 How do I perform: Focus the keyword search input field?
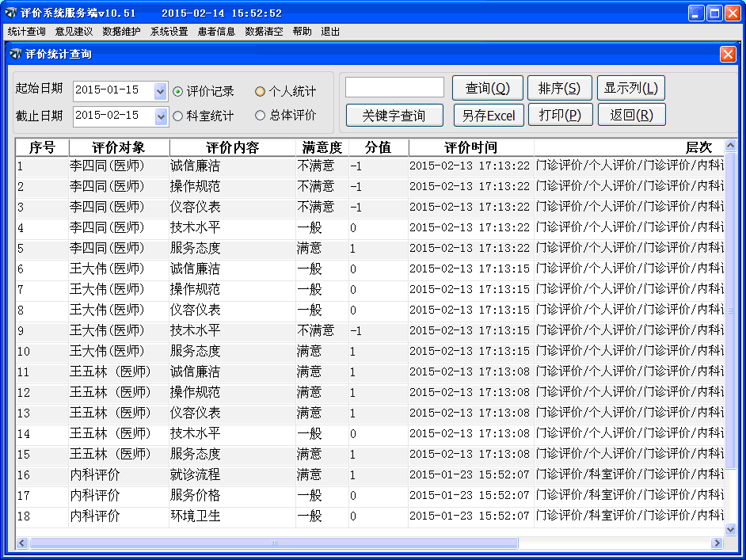[x=394, y=87]
